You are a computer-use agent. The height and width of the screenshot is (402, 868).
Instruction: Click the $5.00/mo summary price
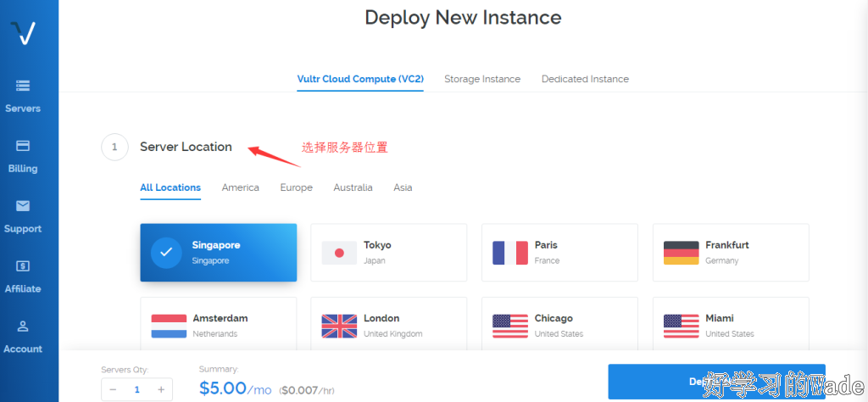click(236, 388)
